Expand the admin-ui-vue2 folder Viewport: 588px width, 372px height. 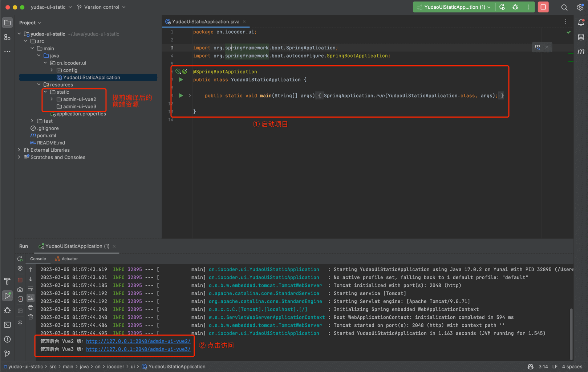52,99
